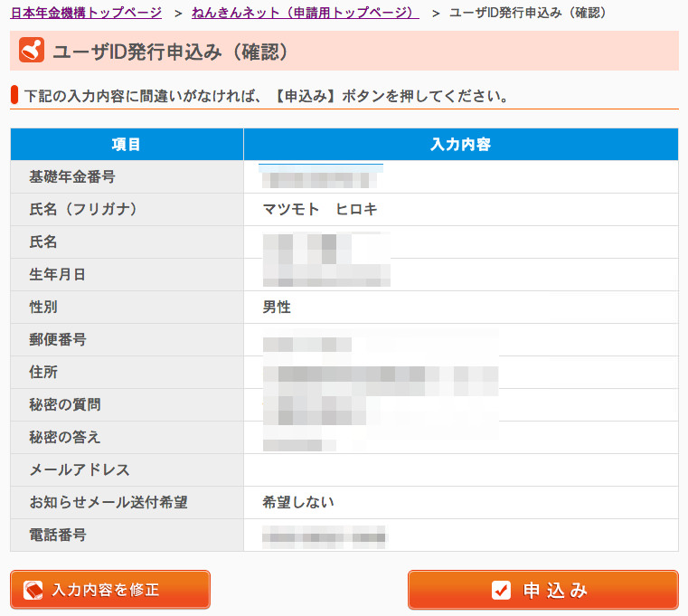This screenshot has width=688, height=616.
Task: Click the name value マツモト ヒロキ
Action: [x=320, y=210]
